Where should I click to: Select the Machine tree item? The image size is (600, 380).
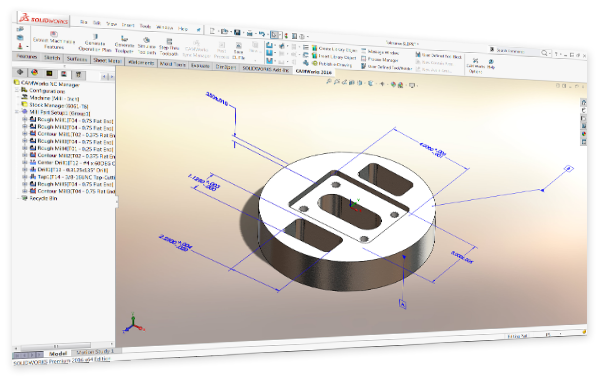click(50, 98)
